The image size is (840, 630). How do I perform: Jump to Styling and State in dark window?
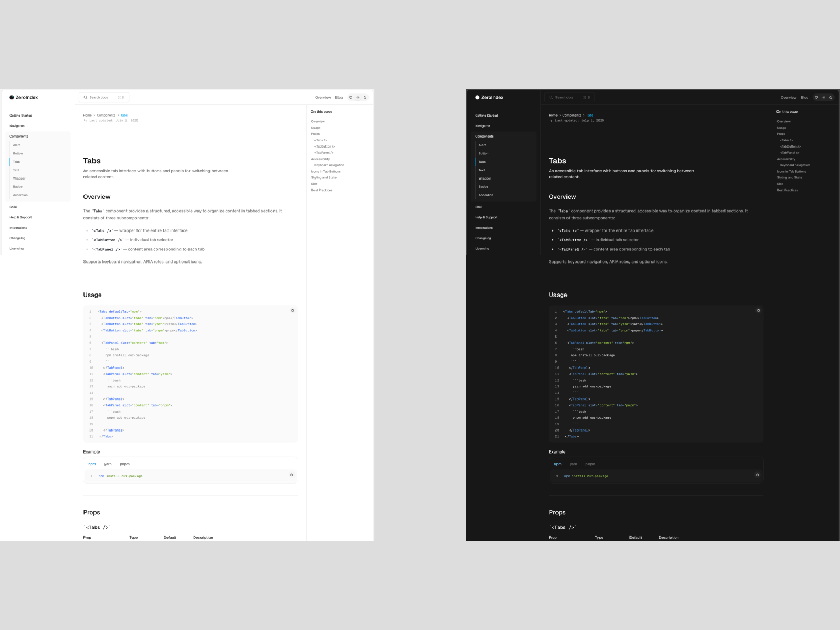[x=789, y=178]
